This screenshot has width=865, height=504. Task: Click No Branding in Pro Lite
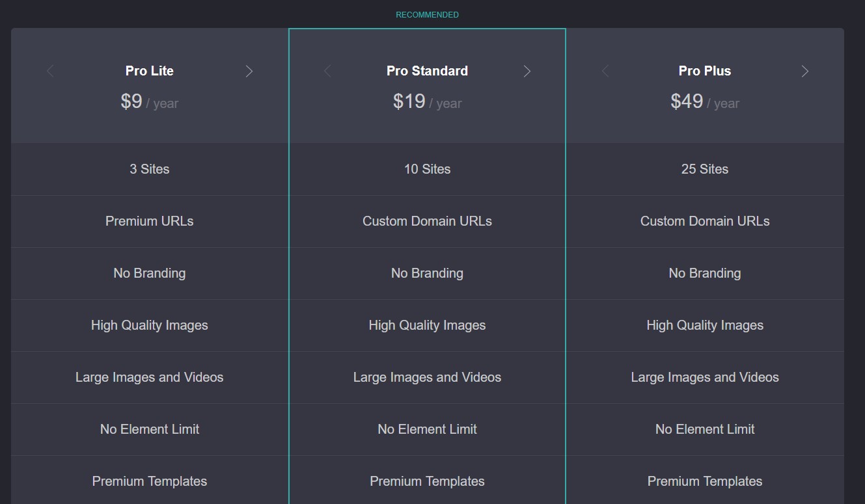150,273
